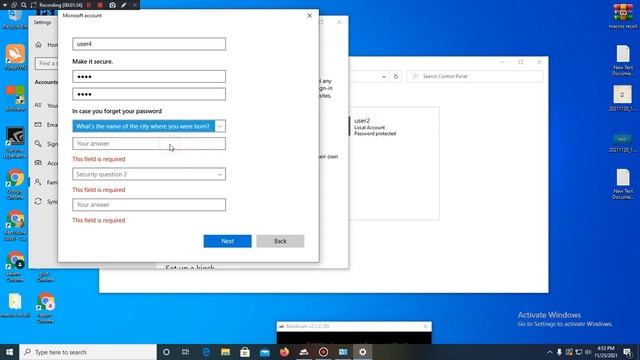640x360 pixels.
Task: Open the Windows Start menu
Action: tap(9, 352)
